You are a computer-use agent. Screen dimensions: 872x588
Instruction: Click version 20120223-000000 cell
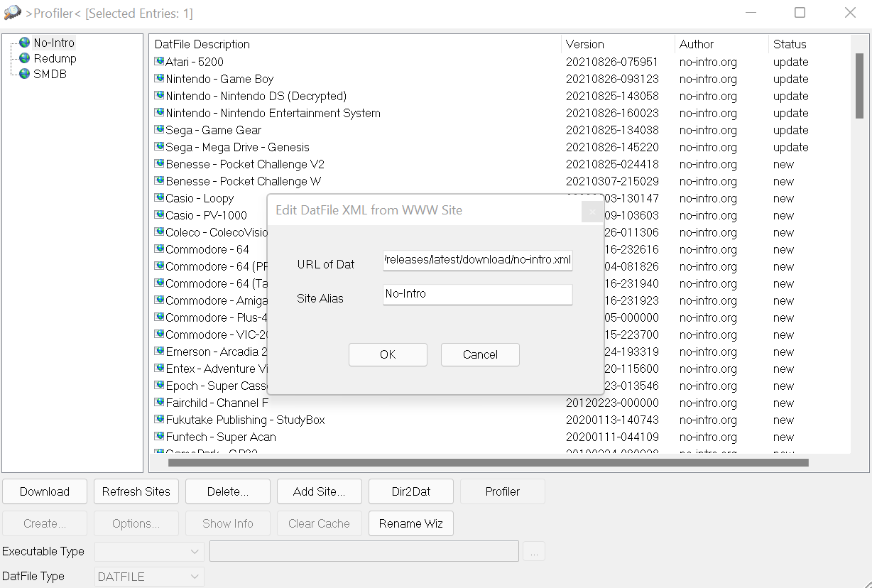click(612, 403)
